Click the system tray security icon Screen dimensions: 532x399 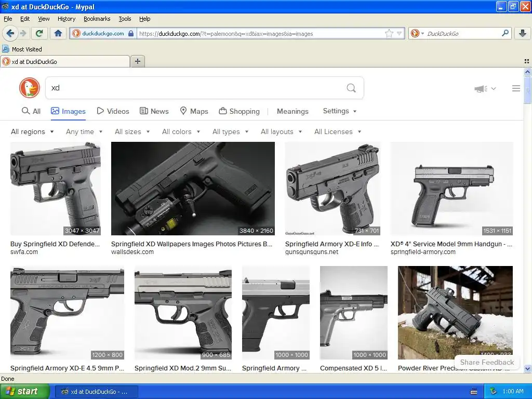click(494, 391)
